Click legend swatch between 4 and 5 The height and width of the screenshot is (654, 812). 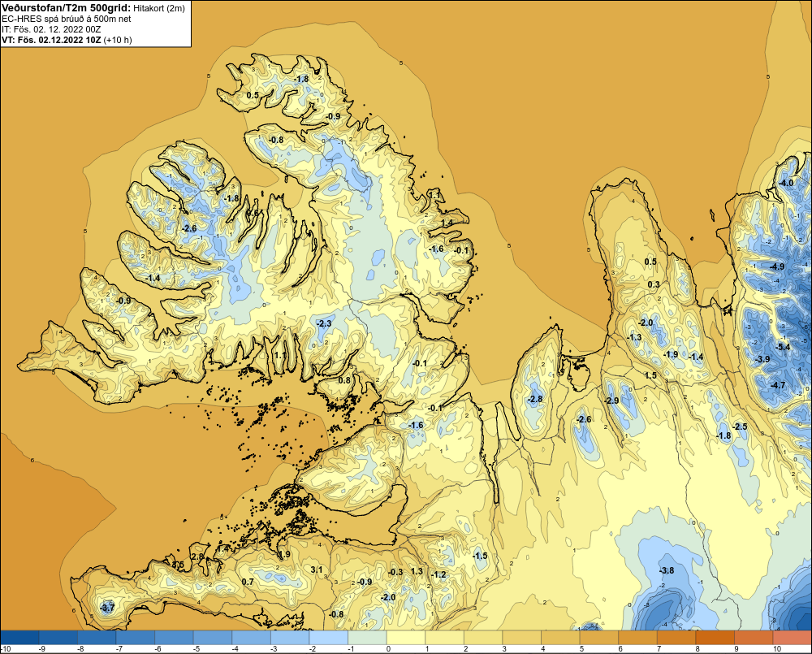(561, 636)
